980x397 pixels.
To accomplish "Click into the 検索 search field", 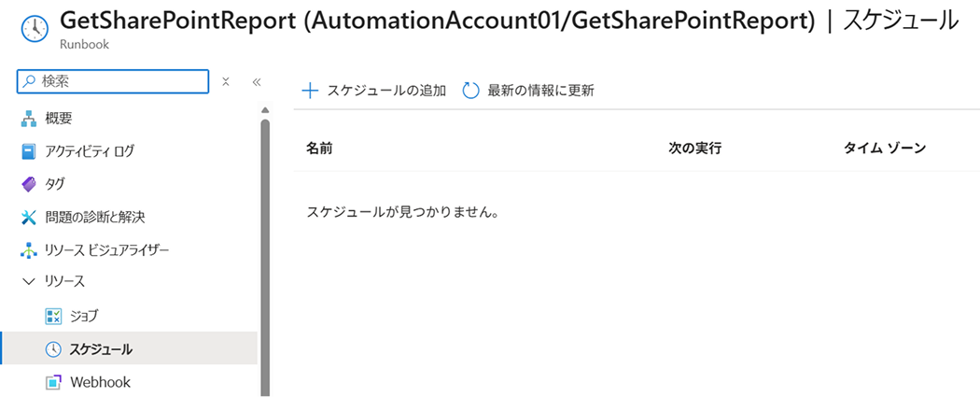I will tap(117, 81).
